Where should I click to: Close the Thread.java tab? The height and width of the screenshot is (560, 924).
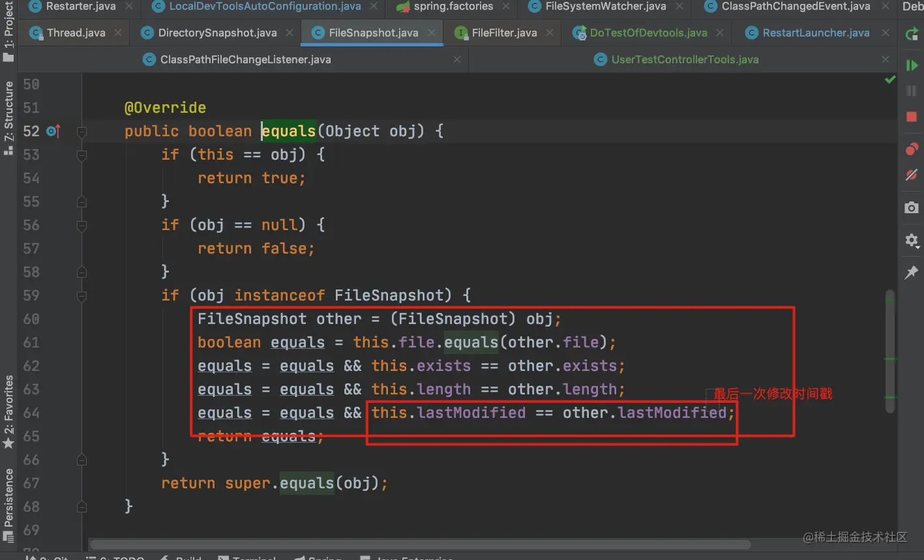point(118,33)
